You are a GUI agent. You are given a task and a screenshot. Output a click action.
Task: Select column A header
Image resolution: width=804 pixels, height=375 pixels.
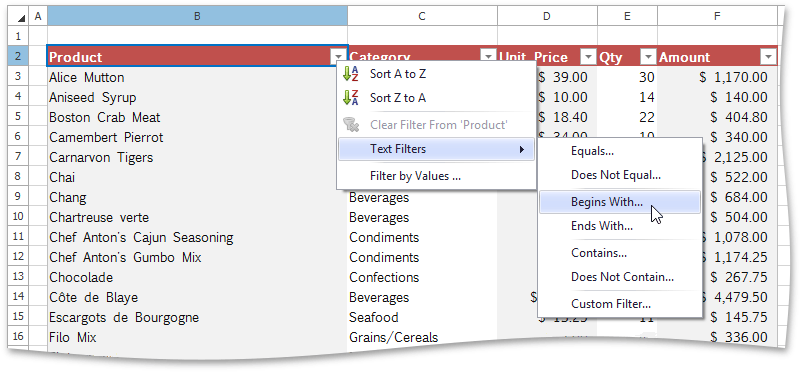(37, 16)
